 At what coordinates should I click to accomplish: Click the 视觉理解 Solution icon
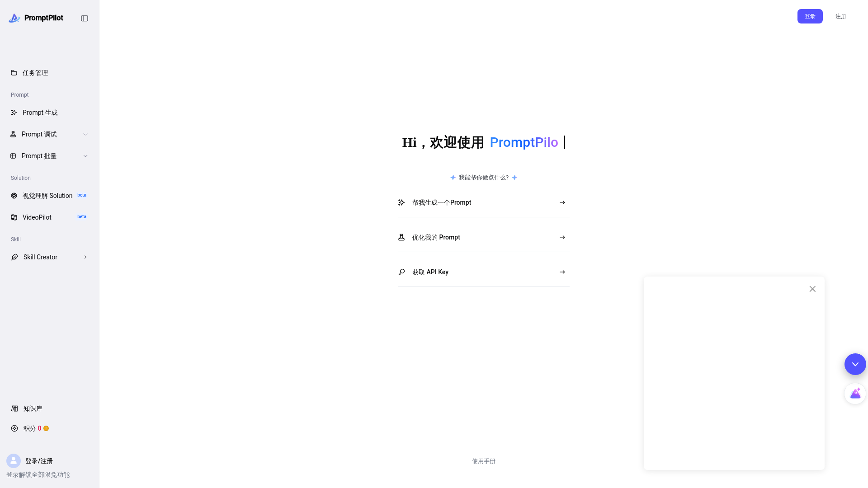pyautogui.click(x=14, y=196)
